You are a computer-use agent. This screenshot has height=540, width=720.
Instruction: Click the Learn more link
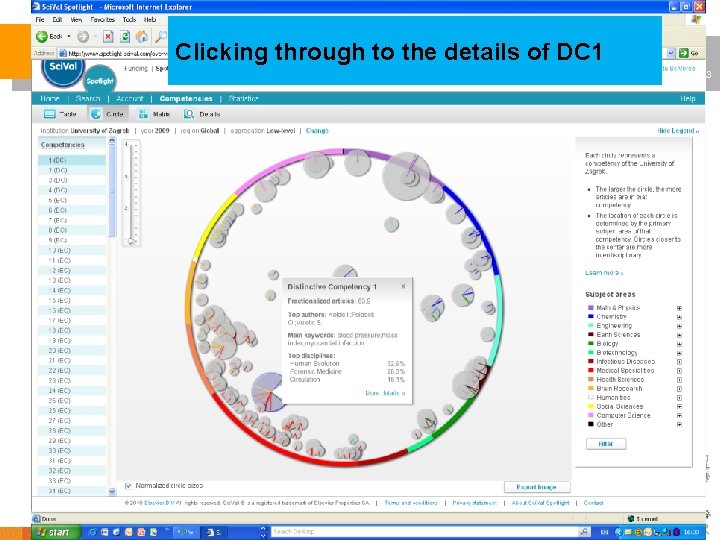(x=604, y=273)
